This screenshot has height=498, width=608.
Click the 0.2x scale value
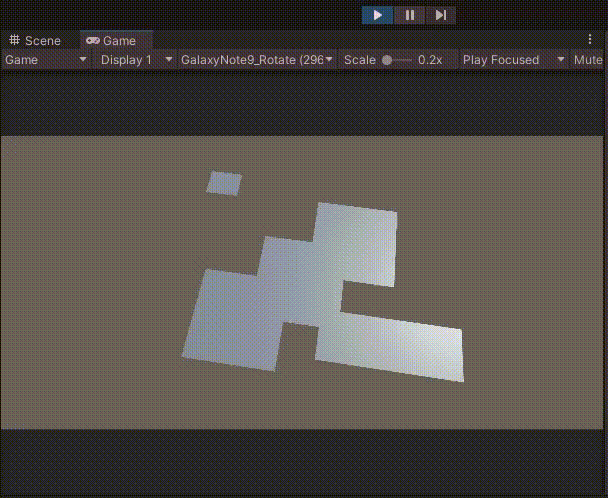430,60
